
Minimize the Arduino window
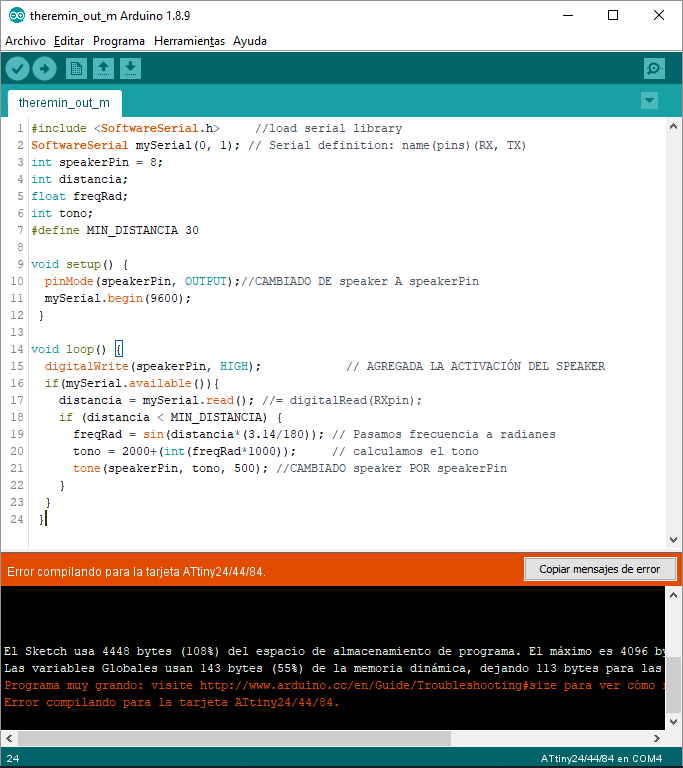568,16
